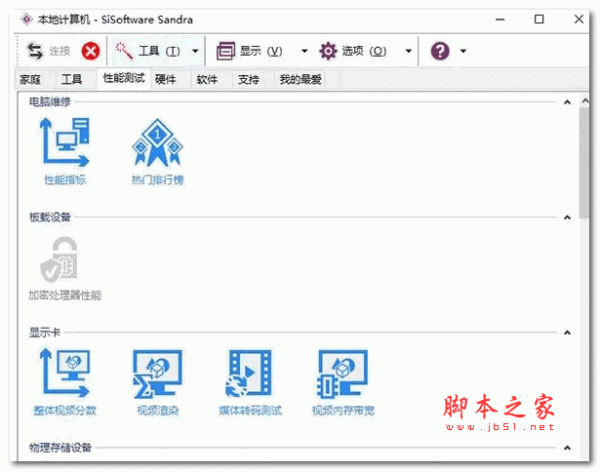The height and width of the screenshot is (472, 600).
Task: Click the red disconnect X icon
Action: click(x=91, y=51)
